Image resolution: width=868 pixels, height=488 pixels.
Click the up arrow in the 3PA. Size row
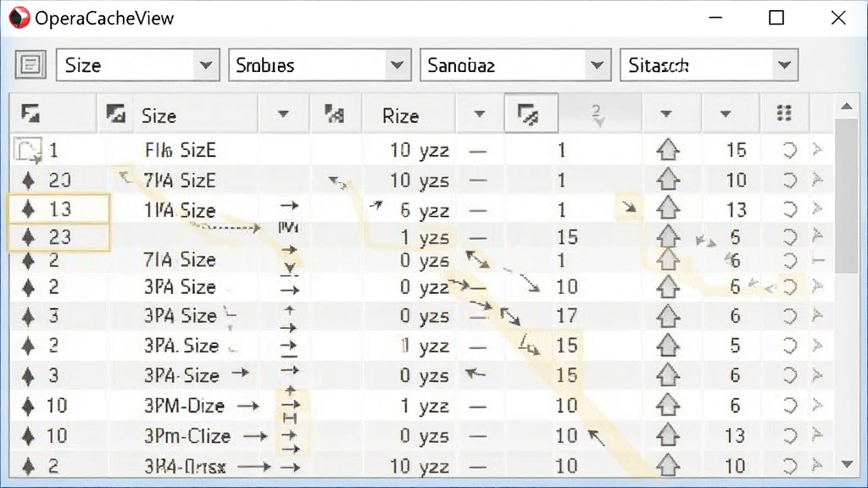pos(668,346)
